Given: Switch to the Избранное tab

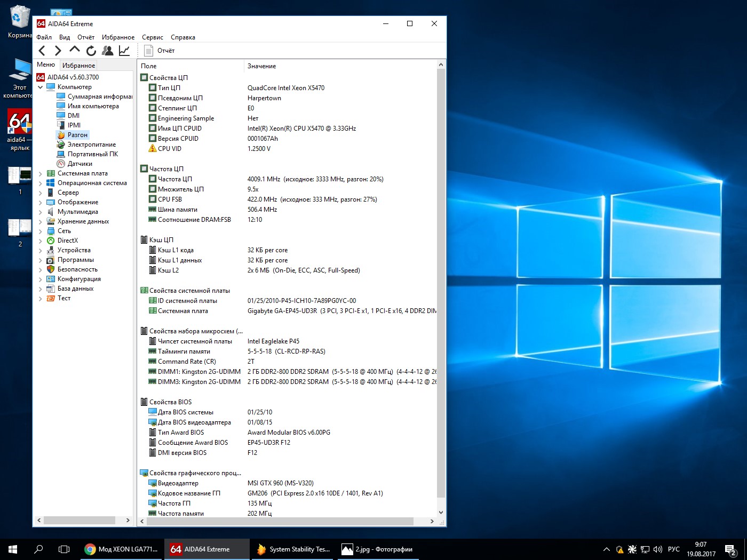Looking at the screenshot, I should point(78,65).
